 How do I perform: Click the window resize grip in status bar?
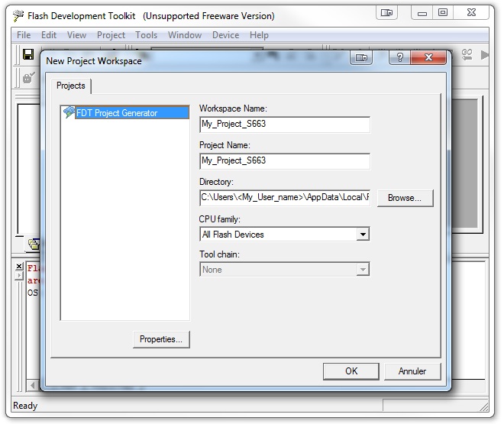pos(483,406)
